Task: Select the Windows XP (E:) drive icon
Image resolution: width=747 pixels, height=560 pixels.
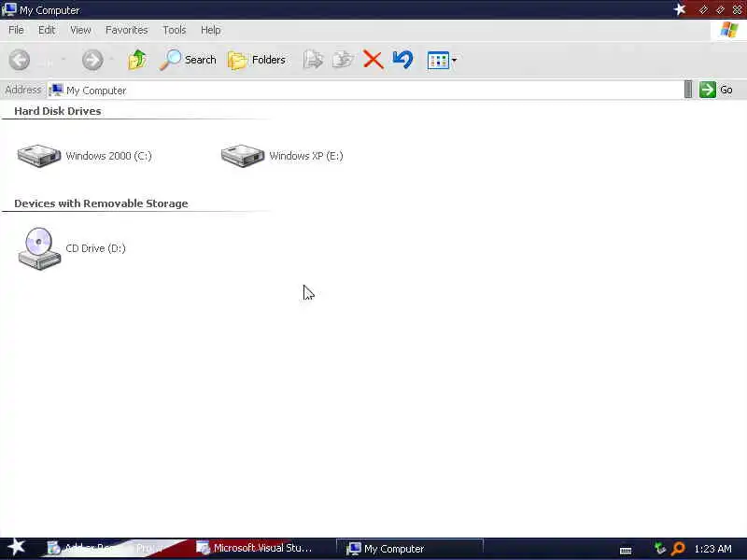Action: coord(243,156)
